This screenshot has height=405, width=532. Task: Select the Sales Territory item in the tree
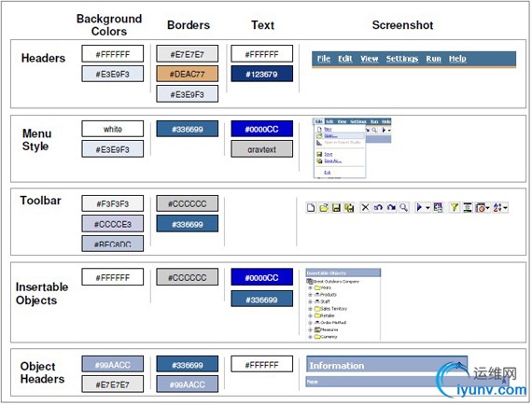click(333, 309)
